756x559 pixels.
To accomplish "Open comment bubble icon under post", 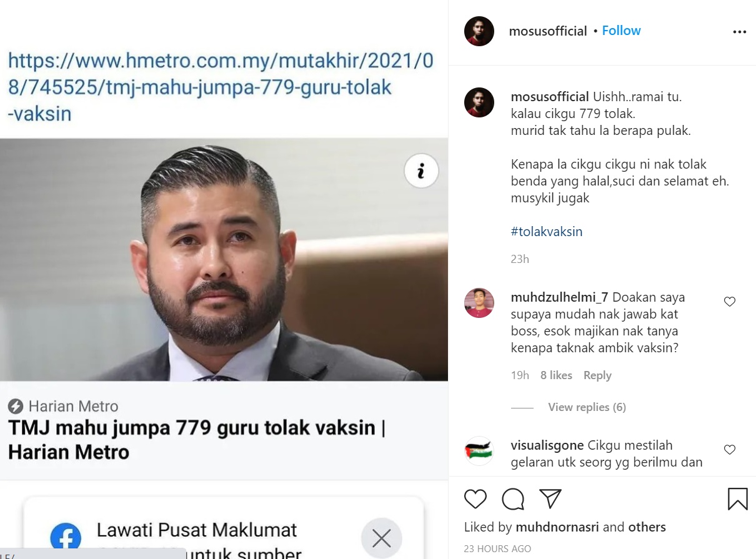I will pos(513,499).
